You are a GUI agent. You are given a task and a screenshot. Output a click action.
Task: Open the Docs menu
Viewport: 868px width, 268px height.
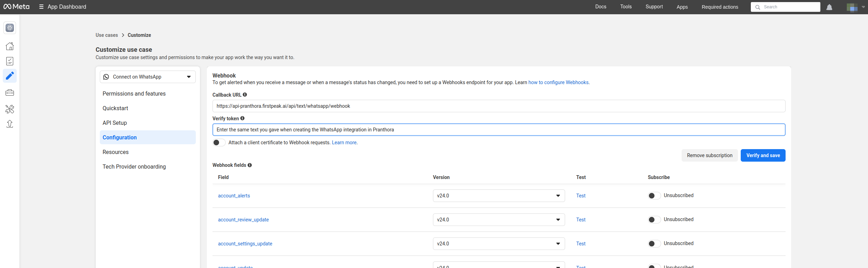(601, 7)
